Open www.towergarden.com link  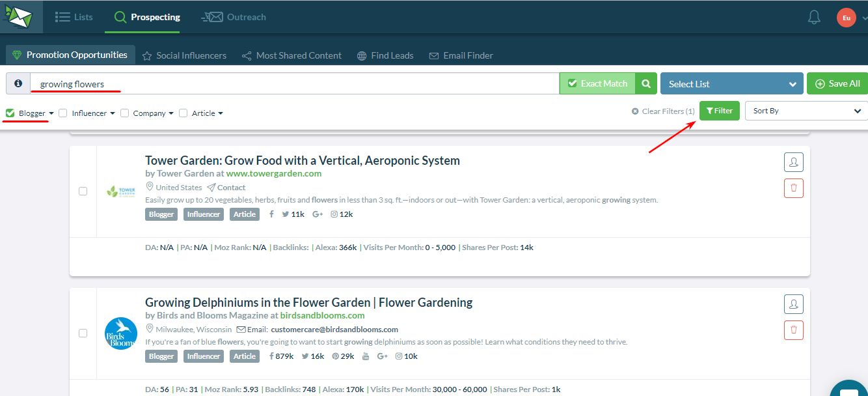pyautogui.click(x=274, y=173)
